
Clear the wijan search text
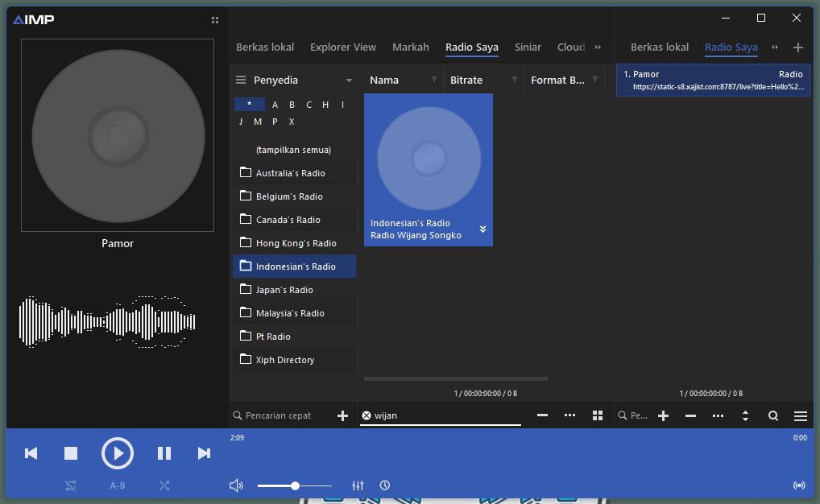[x=367, y=415]
